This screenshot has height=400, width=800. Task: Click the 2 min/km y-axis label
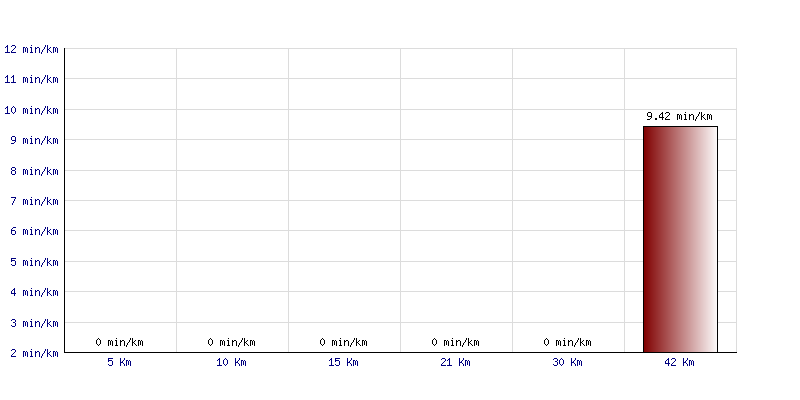point(34,353)
